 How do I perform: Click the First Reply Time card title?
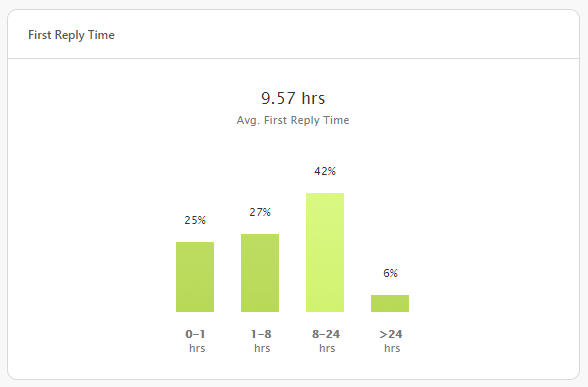click(71, 35)
